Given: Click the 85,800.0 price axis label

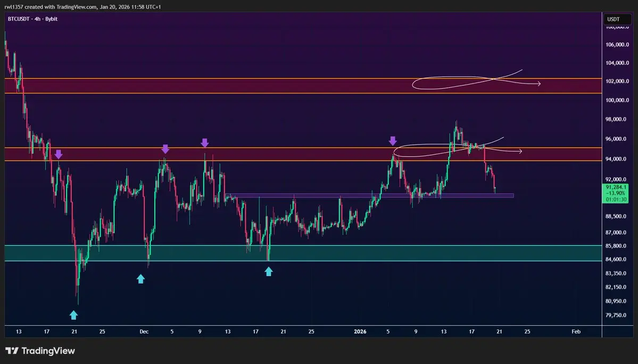Looking at the screenshot, I should 617,246.
